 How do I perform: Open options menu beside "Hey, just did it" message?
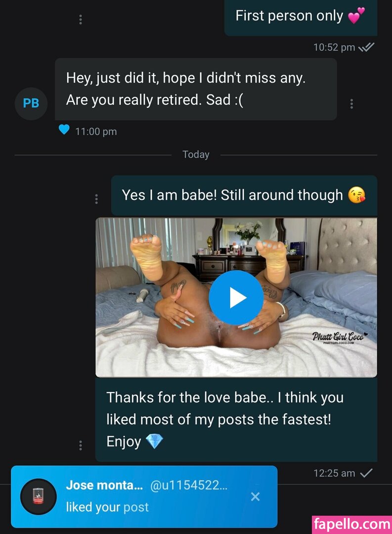[x=351, y=104]
